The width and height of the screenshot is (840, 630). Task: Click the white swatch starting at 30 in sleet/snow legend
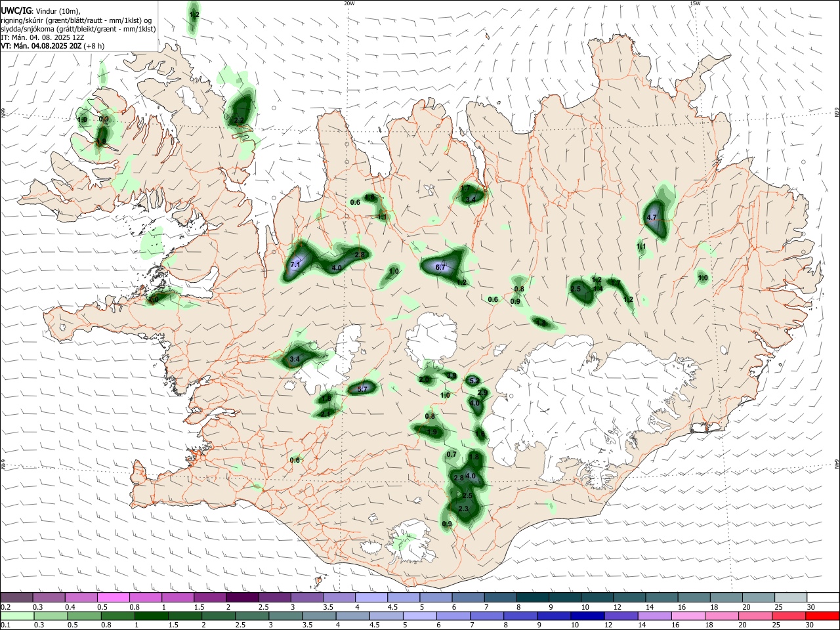[x=822, y=598]
